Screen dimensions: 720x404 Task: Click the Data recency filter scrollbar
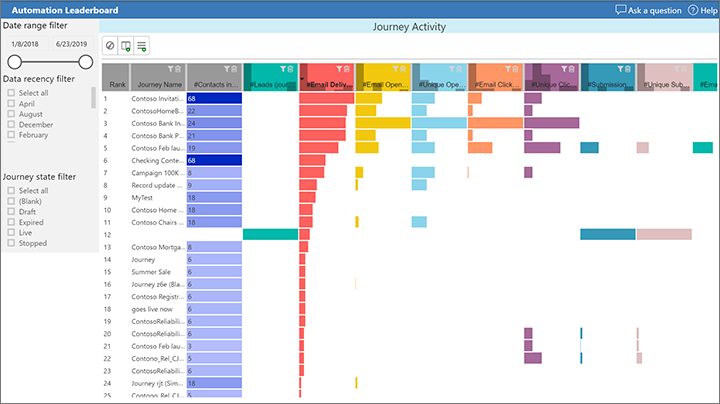pos(94,97)
